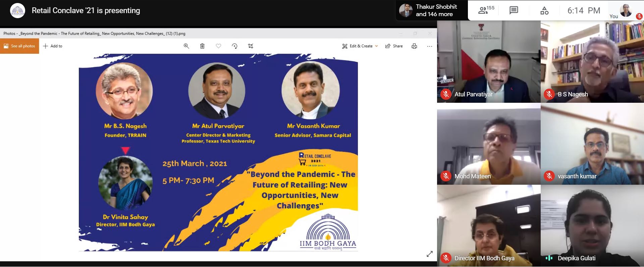
Task: Click the Share option in toolbar
Action: pyautogui.click(x=394, y=46)
